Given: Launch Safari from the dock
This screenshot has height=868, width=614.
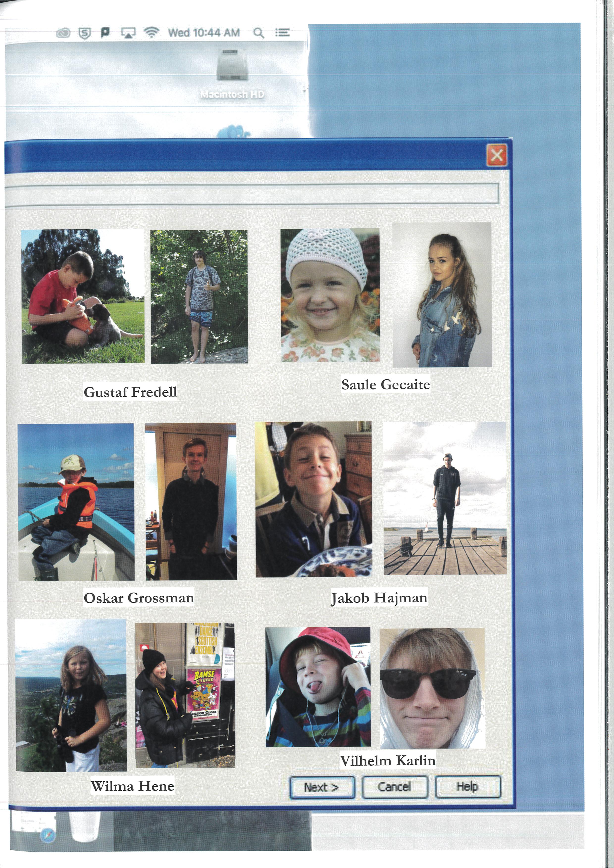Looking at the screenshot, I should pyautogui.click(x=48, y=835).
